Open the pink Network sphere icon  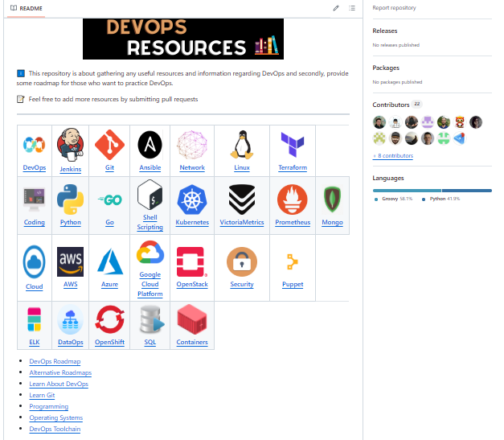[192, 145]
